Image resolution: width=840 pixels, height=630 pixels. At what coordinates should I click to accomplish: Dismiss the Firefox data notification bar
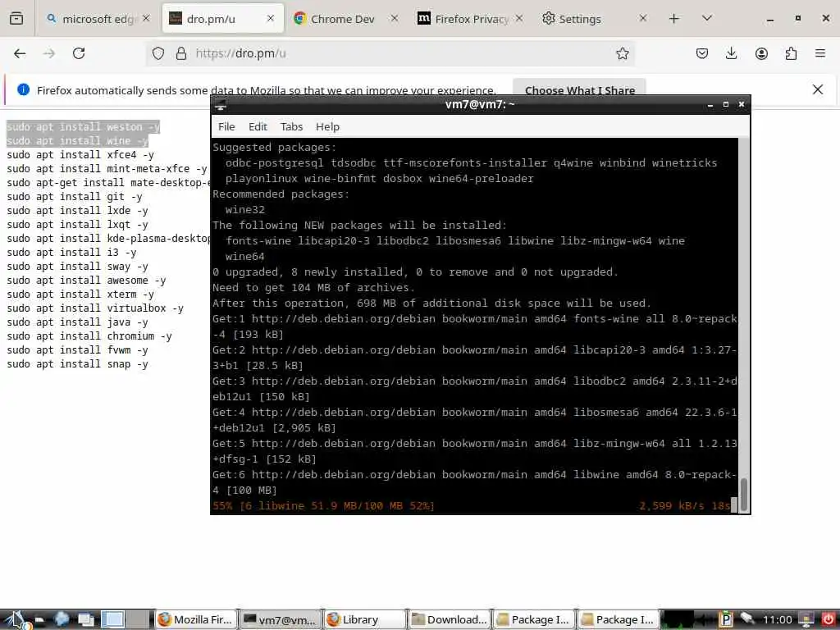point(818,89)
